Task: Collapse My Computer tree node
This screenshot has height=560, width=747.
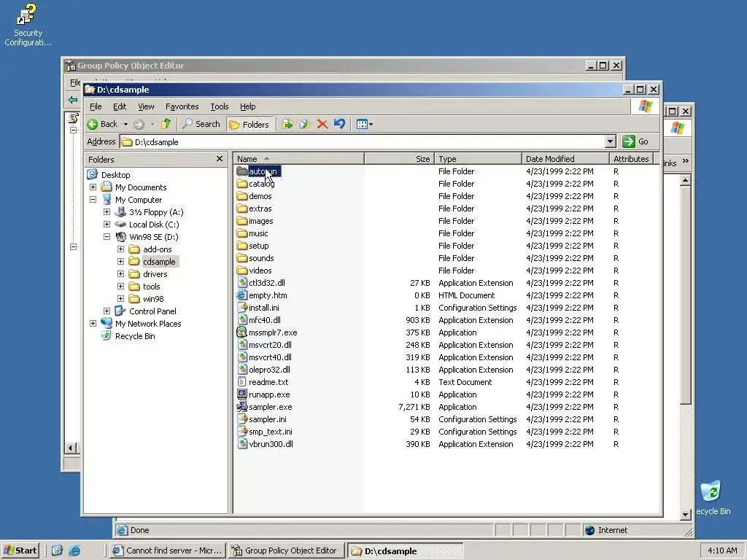Action: 93,200
